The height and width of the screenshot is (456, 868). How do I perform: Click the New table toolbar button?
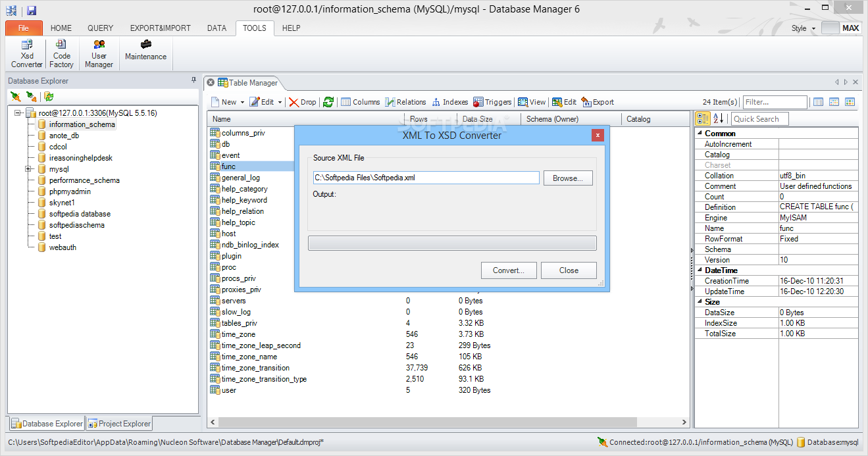224,102
